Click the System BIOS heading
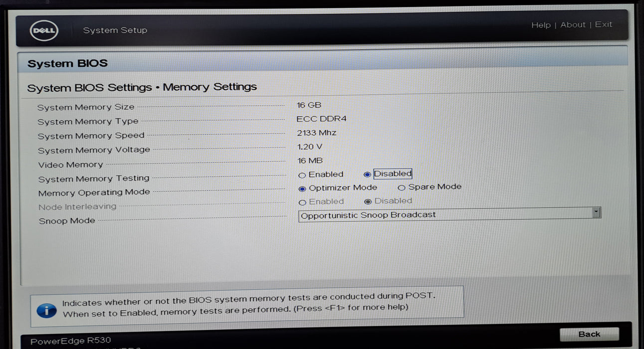Screen dimensions: 644x349 67,64
